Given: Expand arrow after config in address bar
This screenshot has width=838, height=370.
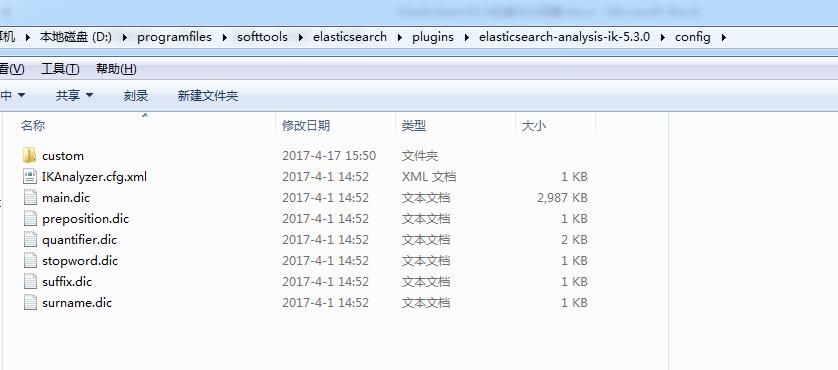Looking at the screenshot, I should click(724, 37).
